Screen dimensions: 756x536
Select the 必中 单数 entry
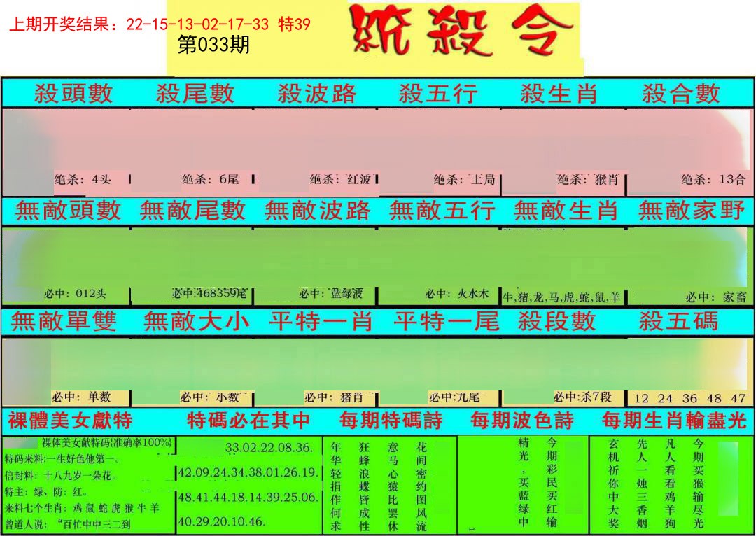coord(81,397)
